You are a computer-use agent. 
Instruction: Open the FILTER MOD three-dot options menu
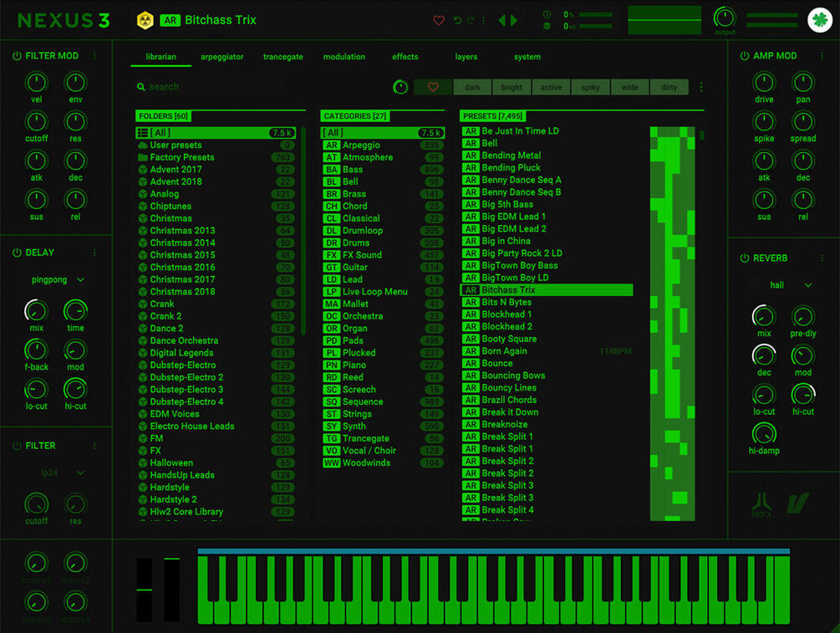pos(95,55)
